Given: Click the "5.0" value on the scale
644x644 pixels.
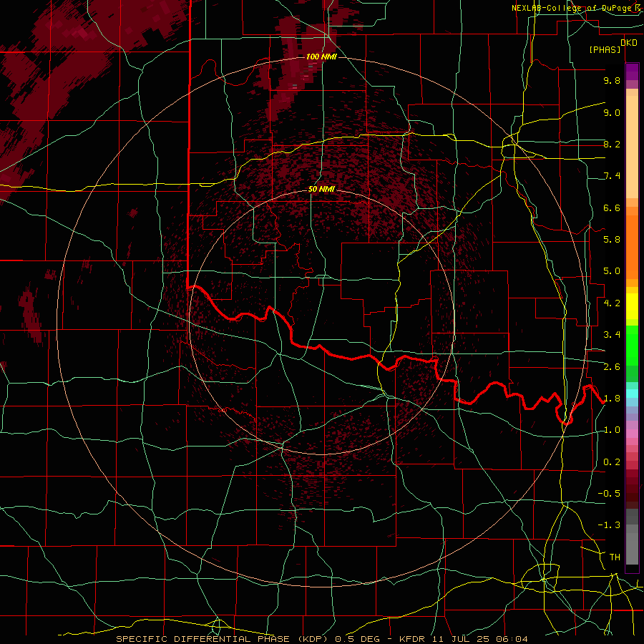Looking at the screenshot, I should (x=612, y=271).
